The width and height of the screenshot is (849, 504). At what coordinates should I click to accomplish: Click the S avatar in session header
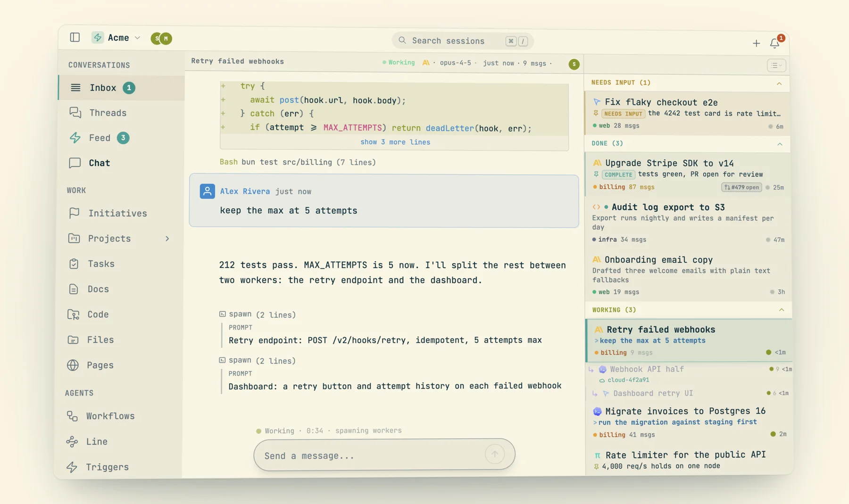pos(574,64)
